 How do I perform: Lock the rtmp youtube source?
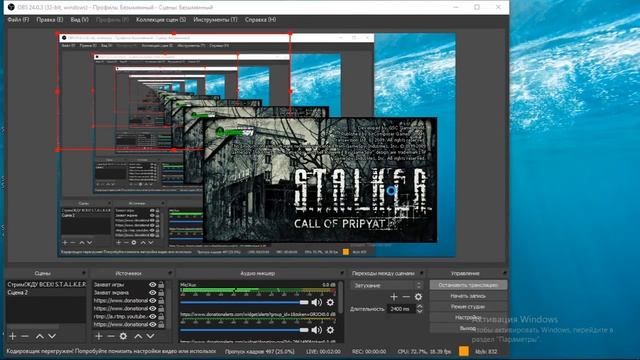161,316
